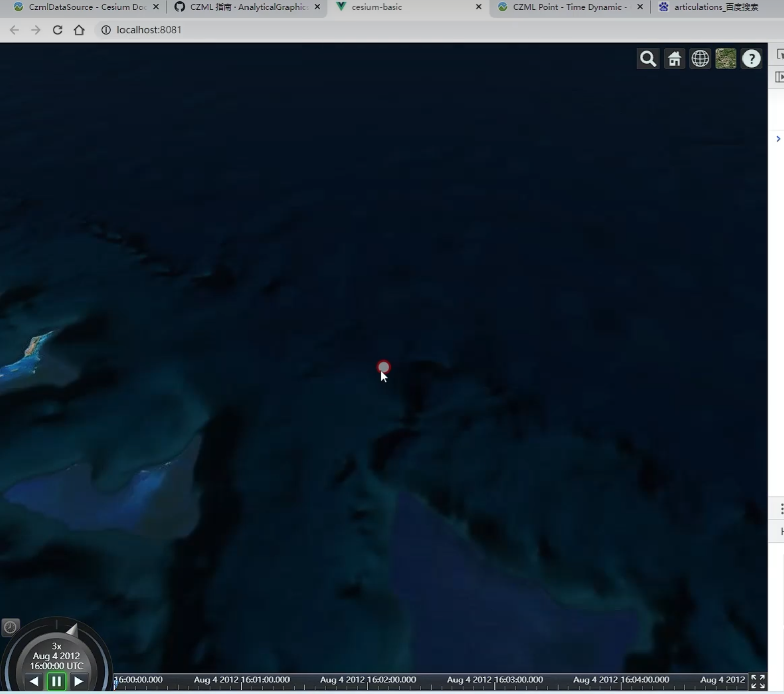Toggle Cesium fullscreen mode
The image size is (784, 694).
[x=758, y=681]
